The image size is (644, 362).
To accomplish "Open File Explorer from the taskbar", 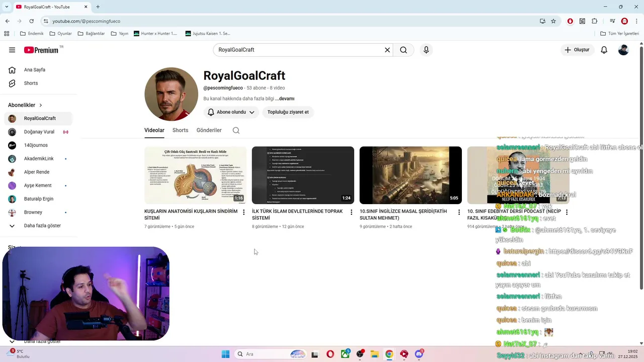I will 375,354.
